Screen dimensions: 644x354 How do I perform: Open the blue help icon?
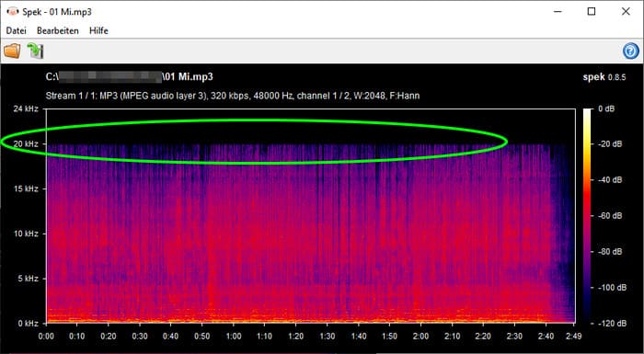(631, 51)
